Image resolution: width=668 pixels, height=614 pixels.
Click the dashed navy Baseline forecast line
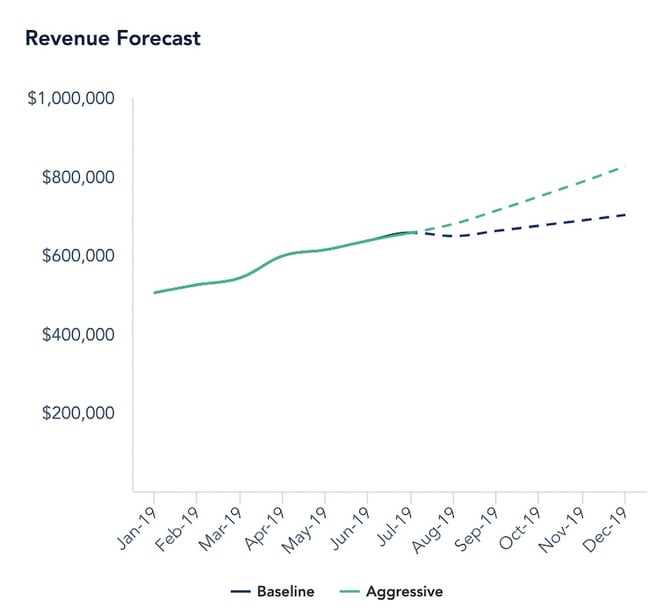(x=540, y=225)
